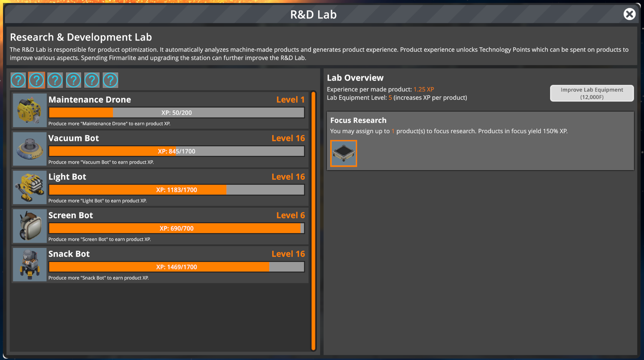Click the Screen Bot XP progress bar
The height and width of the screenshot is (360, 644).
177,228
